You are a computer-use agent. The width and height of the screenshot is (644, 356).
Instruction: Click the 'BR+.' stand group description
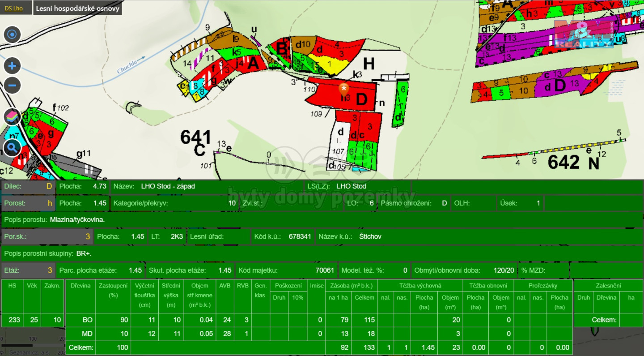tap(84, 253)
